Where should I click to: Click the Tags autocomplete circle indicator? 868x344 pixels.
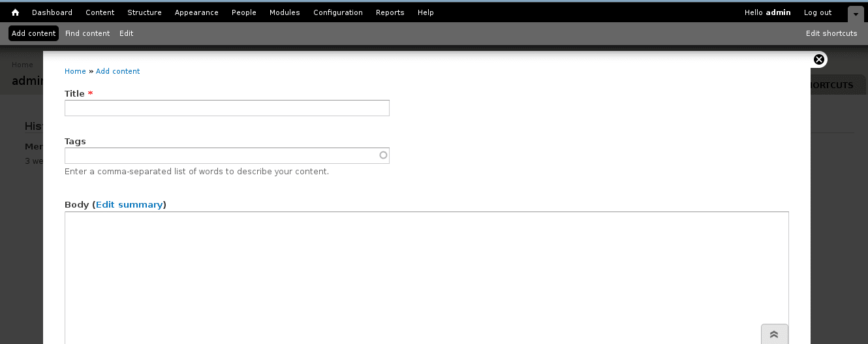coord(383,155)
